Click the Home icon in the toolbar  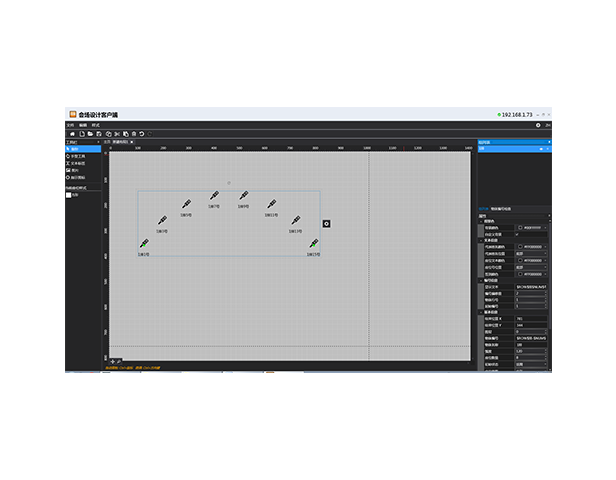[71, 133]
